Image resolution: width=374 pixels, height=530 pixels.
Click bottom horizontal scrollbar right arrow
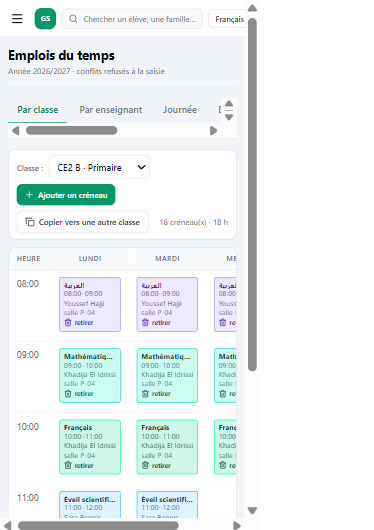(x=237, y=526)
